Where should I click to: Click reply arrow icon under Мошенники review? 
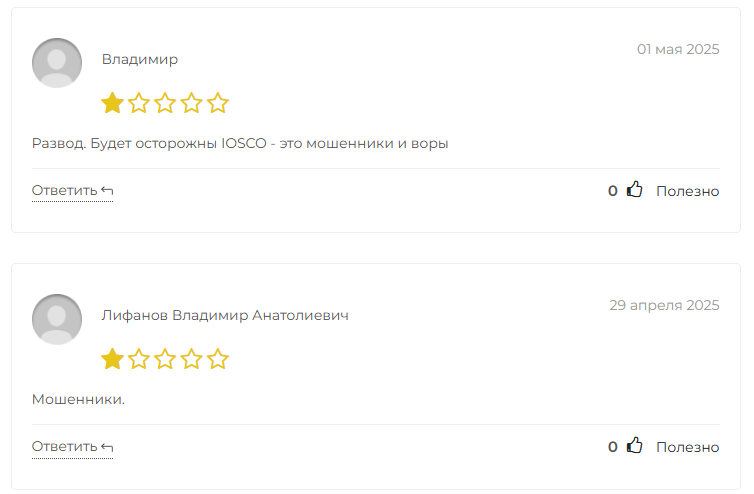point(107,447)
